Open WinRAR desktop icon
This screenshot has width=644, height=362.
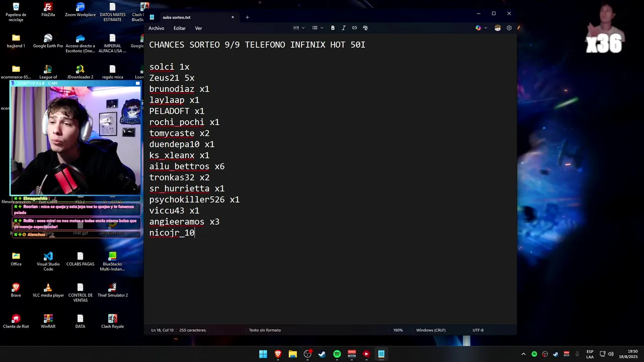point(48,321)
